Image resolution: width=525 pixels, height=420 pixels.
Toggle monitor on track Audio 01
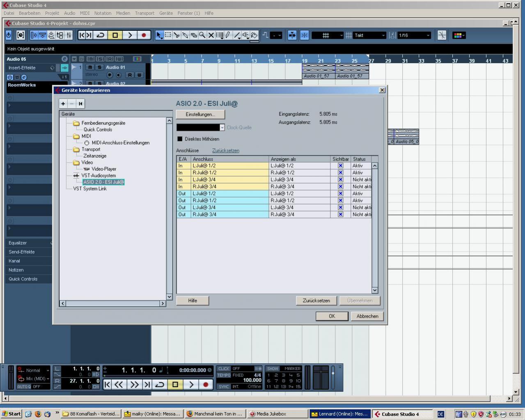coord(118,75)
